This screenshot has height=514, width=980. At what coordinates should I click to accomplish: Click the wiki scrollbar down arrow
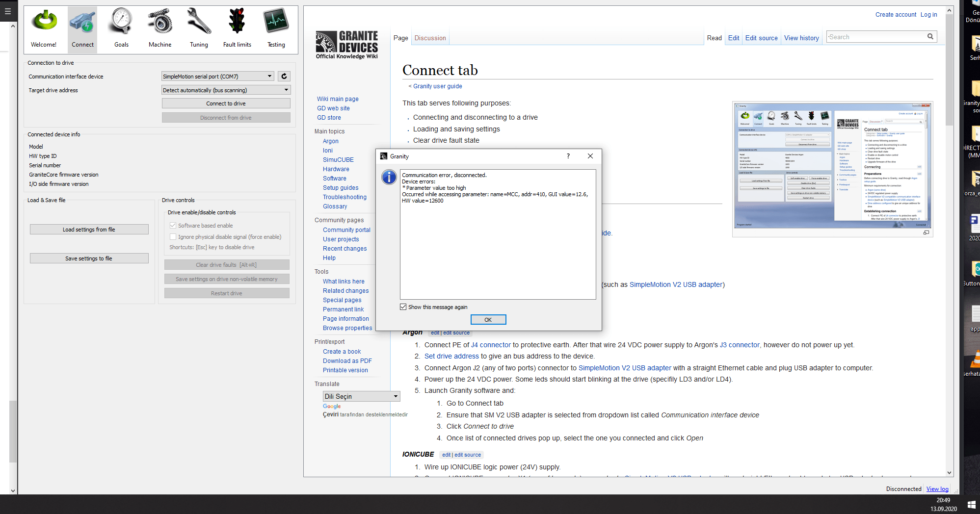click(949, 473)
